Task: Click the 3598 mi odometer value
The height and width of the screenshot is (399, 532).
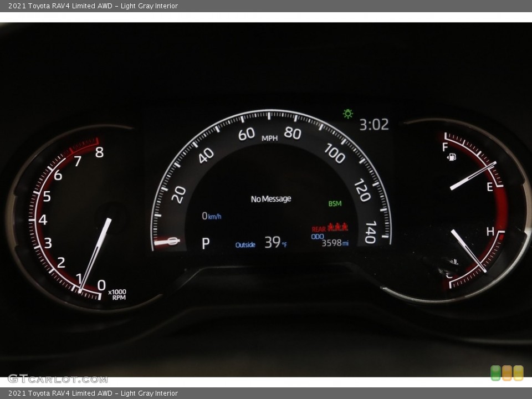Action: point(335,243)
